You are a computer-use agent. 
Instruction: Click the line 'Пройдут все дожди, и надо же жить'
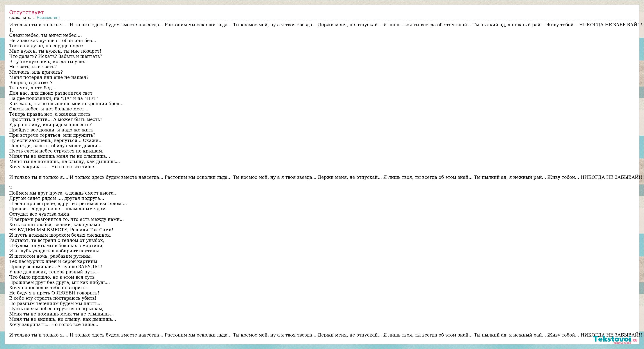pyautogui.click(x=51, y=130)
